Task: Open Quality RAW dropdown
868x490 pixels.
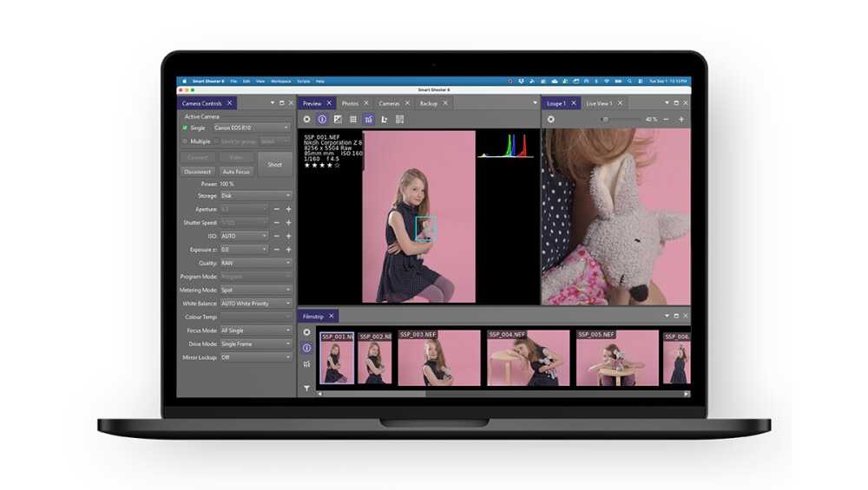Action: (255, 264)
